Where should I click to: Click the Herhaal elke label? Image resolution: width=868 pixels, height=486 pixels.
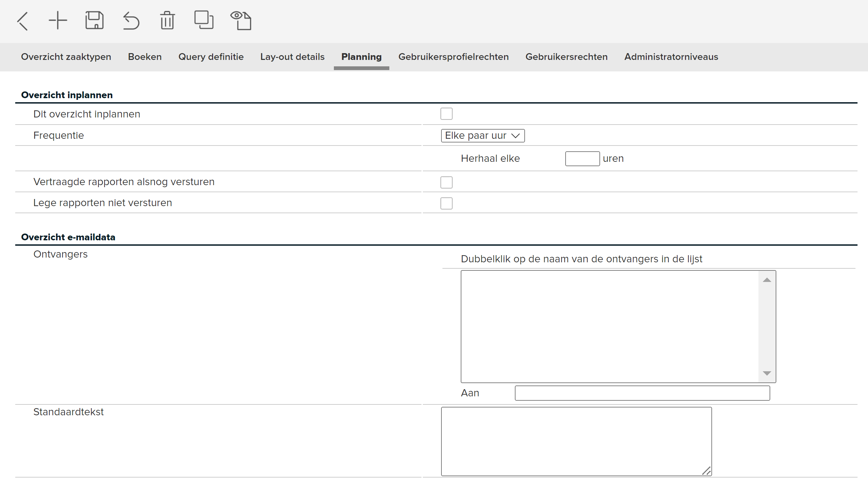pos(490,158)
